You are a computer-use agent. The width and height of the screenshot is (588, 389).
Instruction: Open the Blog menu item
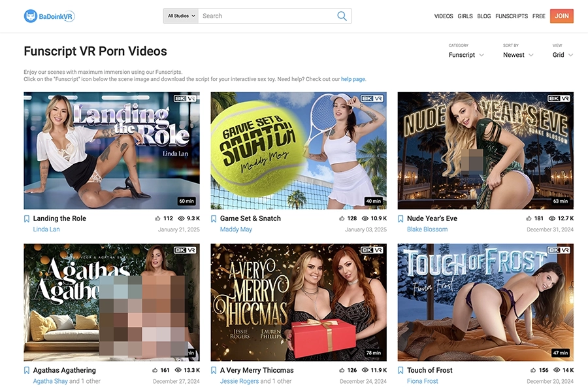pyautogui.click(x=483, y=16)
